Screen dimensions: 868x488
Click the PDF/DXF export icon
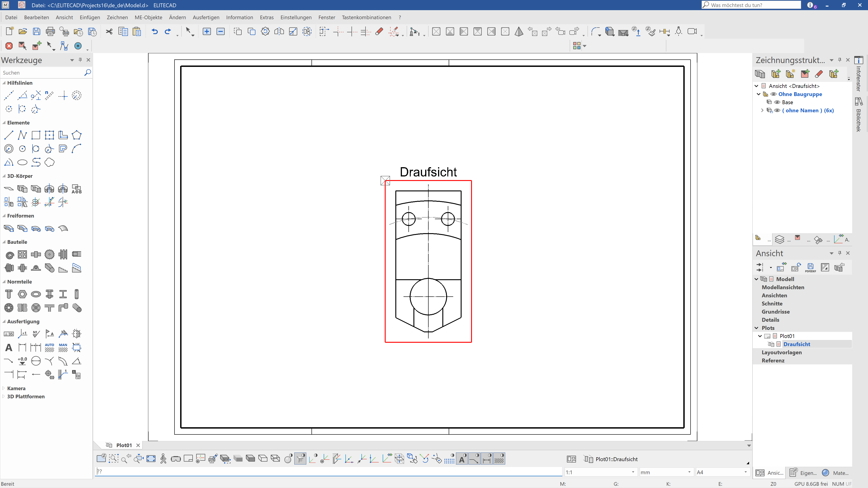pyautogui.click(x=810, y=268)
